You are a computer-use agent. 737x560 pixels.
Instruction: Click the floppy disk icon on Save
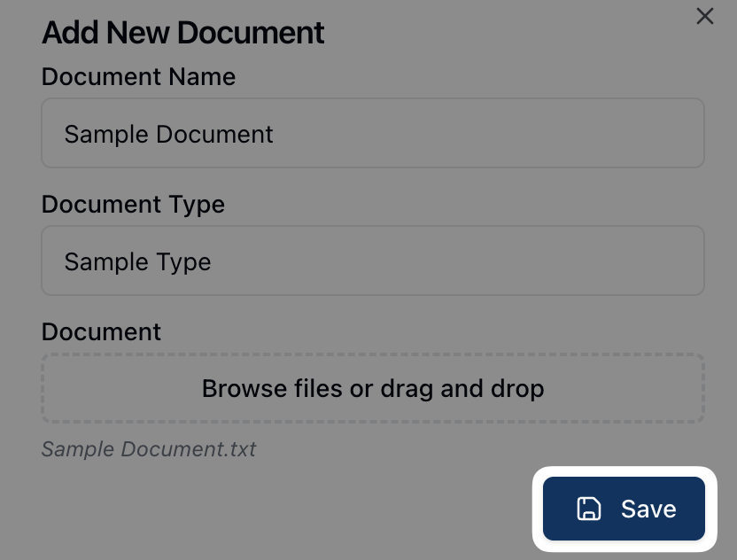pos(589,509)
